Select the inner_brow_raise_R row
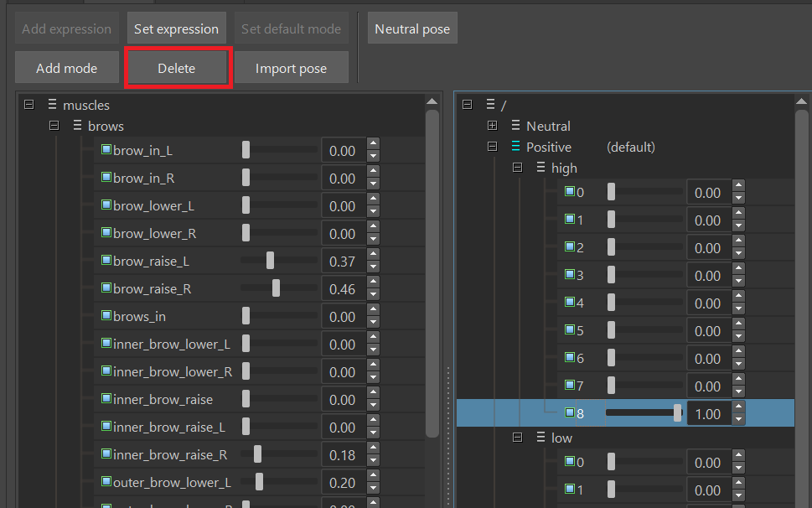Screen dimensions: 812x508 pos(170,455)
